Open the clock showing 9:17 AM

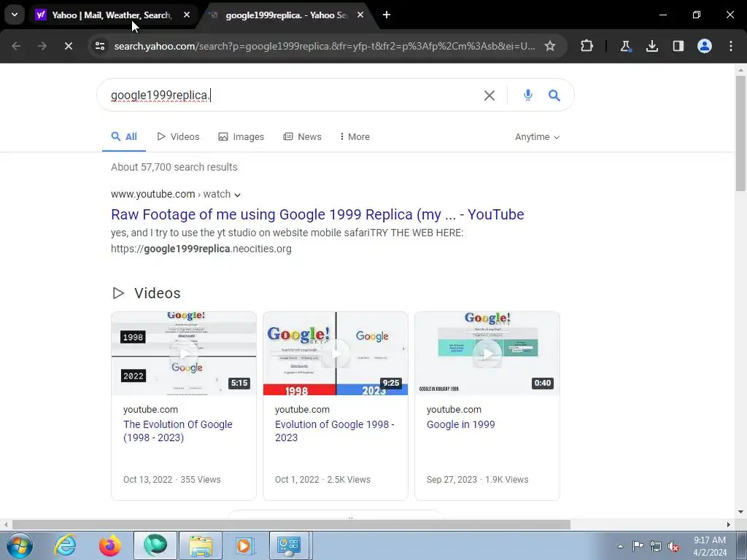(x=710, y=546)
